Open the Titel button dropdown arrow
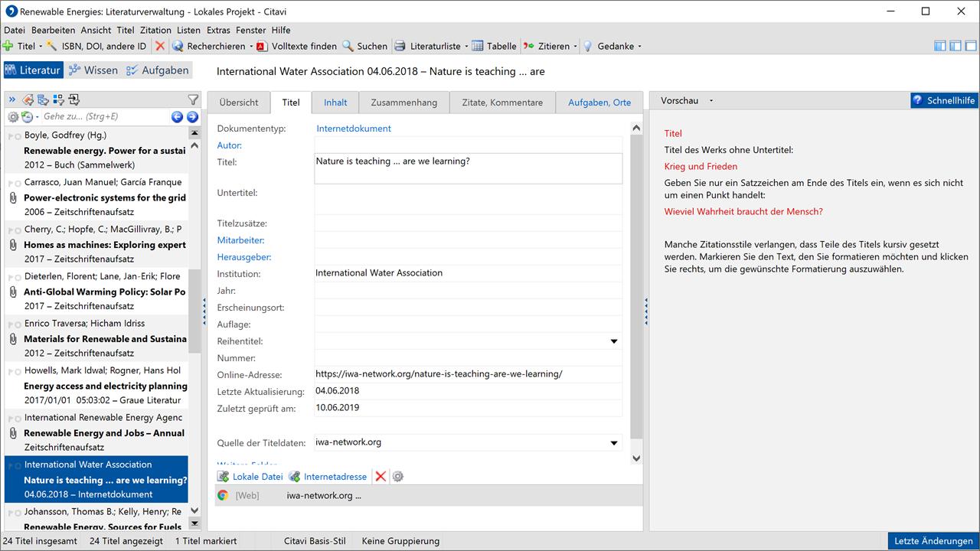The width and height of the screenshot is (980, 551). tap(41, 46)
